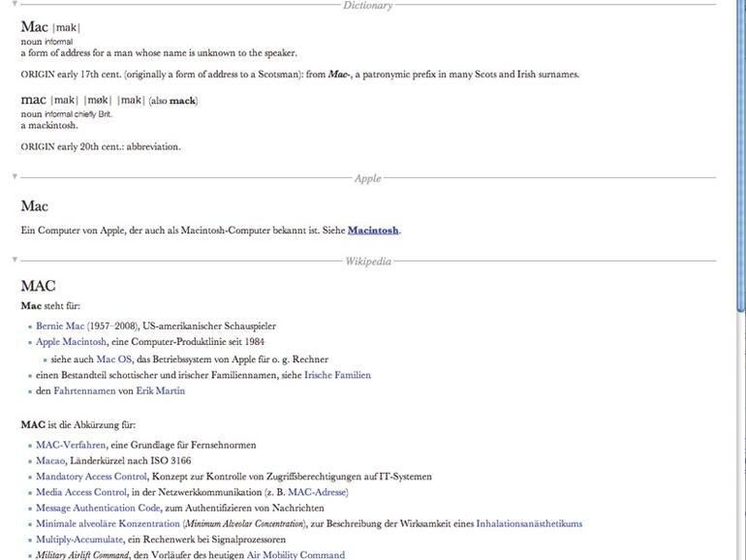This screenshot has height=560, width=746.
Task: Click the Irische Familien link
Action: [x=337, y=375]
